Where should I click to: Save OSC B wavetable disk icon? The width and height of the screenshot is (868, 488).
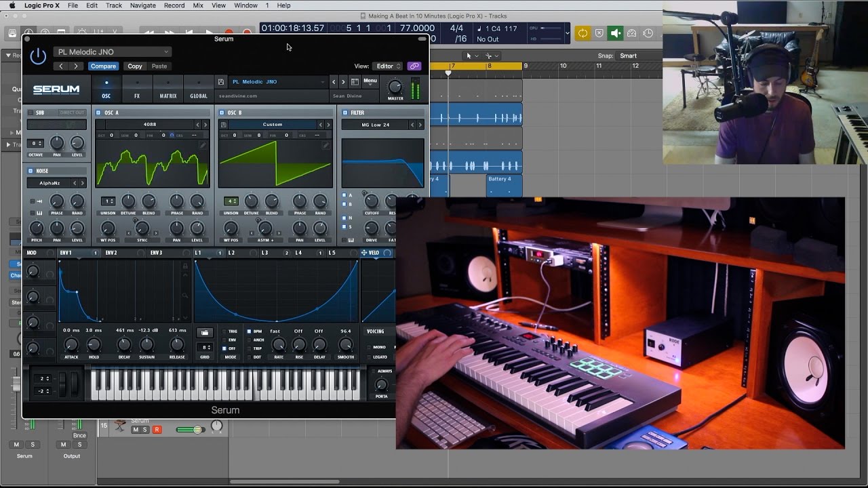pos(223,125)
